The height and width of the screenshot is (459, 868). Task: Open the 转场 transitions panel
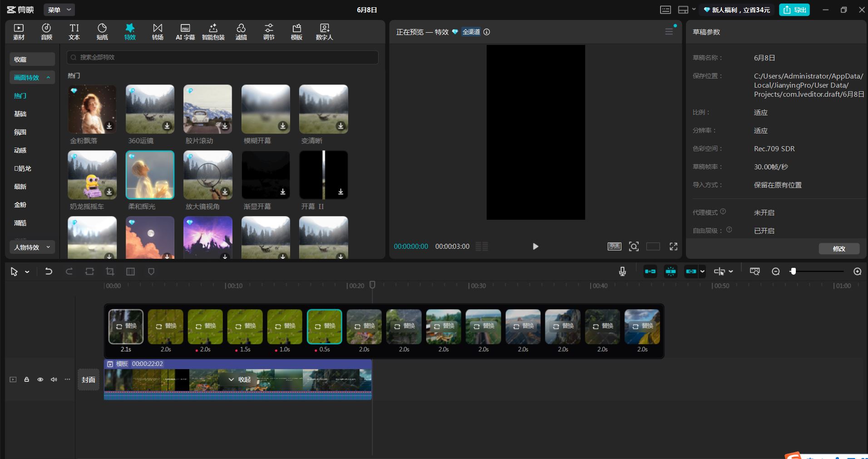[x=158, y=32]
